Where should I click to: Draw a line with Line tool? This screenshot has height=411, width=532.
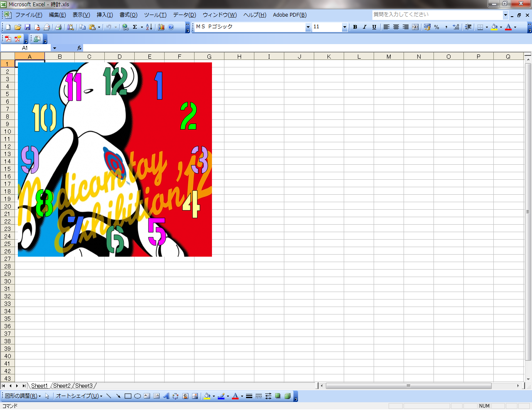[x=108, y=396]
